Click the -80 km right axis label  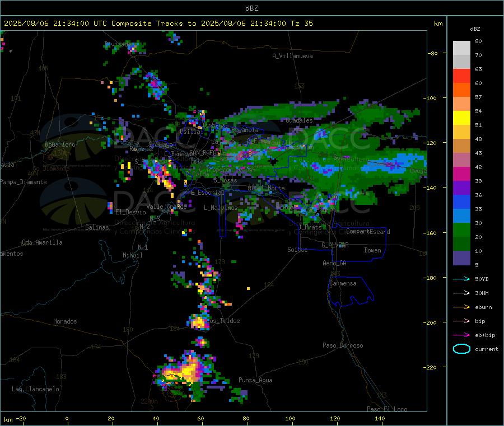[x=433, y=53]
